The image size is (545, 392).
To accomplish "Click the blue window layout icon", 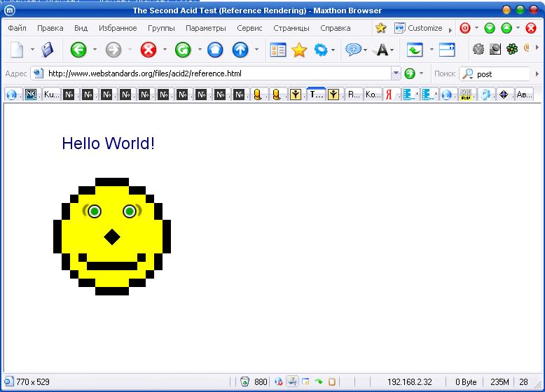I will point(447,50).
